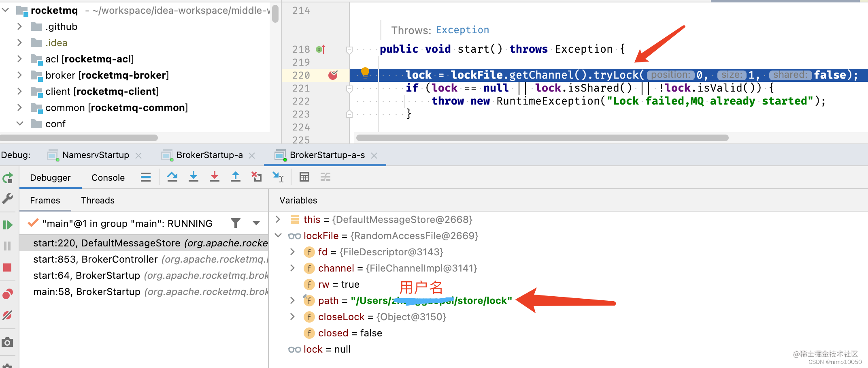Switch to the Console tab
The height and width of the screenshot is (368, 868).
pyautogui.click(x=108, y=178)
